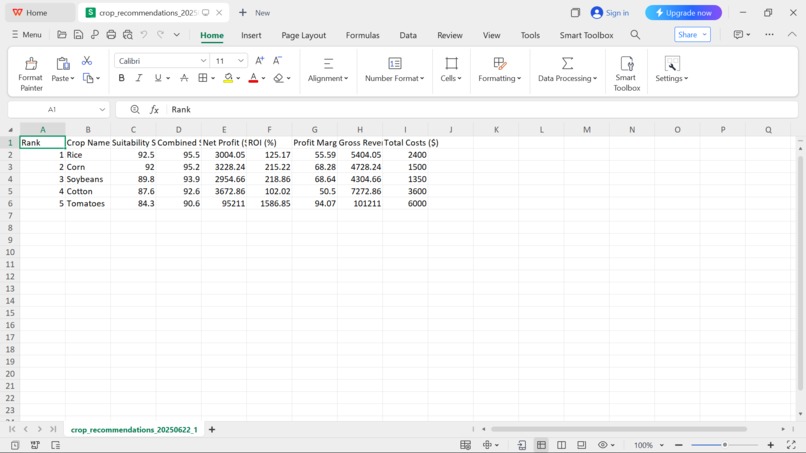The height and width of the screenshot is (453, 806).
Task: Open the Menu button
Action: click(x=26, y=34)
